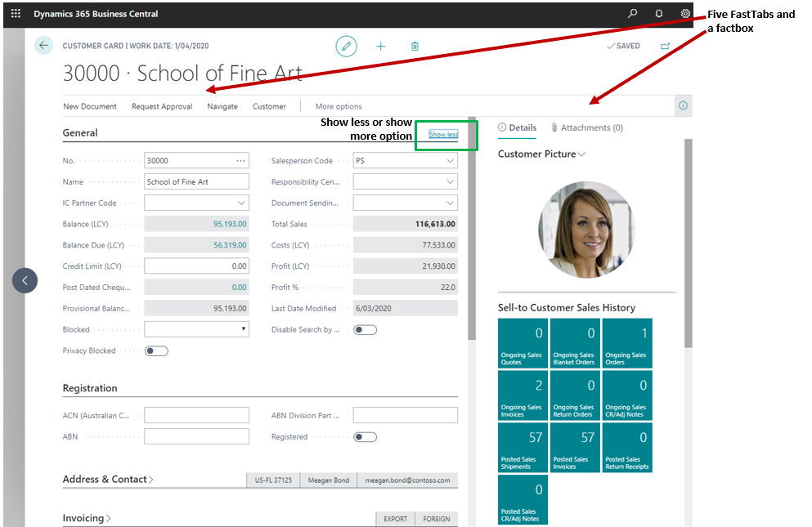The image size is (812, 527).
Task: Click the search magnifier icon
Action: tap(632, 14)
